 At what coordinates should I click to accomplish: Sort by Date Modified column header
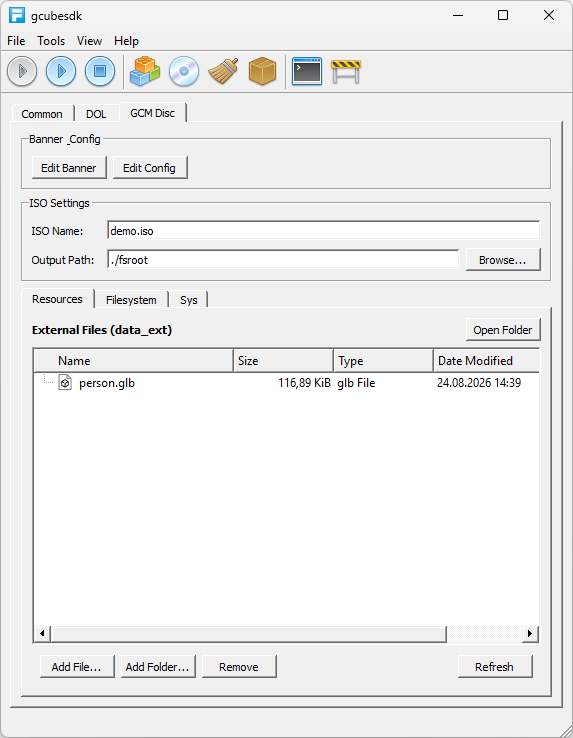pos(486,361)
